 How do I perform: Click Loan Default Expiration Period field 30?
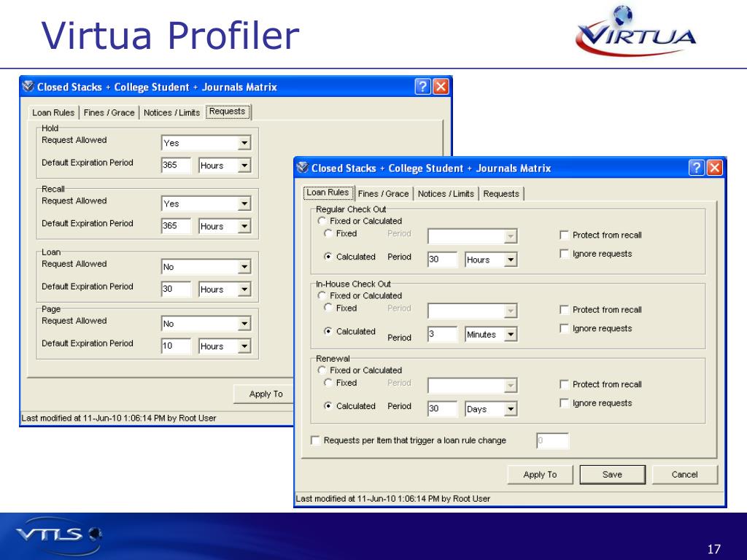(176, 289)
